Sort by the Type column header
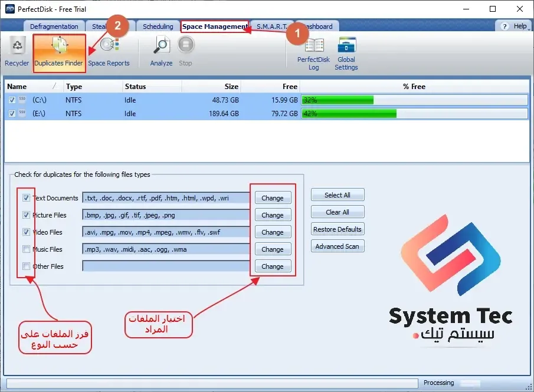 pyautogui.click(x=93, y=87)
